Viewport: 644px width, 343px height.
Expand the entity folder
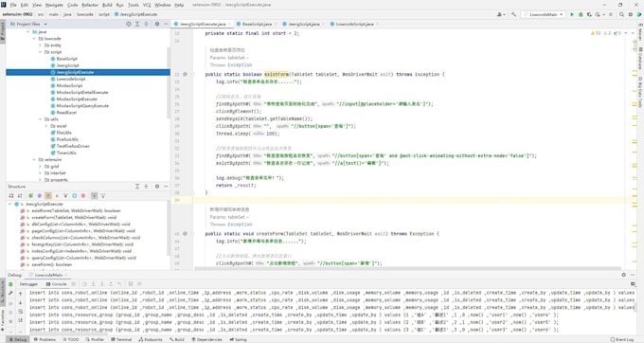[x=40, y=45]
